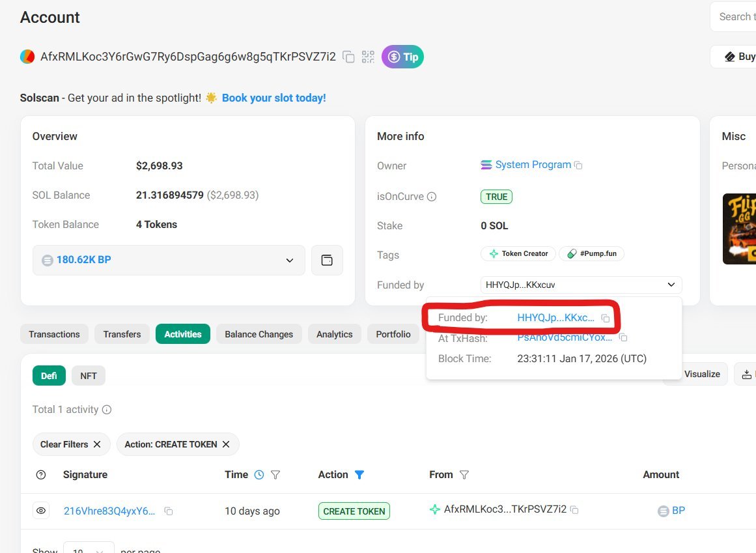Copy the account address using copy icon
Screen dimensions: 756x553
point(349,57)
